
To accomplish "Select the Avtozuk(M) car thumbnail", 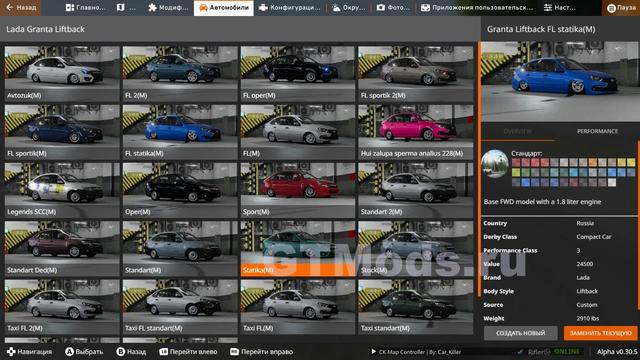I will tap(62, 73).
